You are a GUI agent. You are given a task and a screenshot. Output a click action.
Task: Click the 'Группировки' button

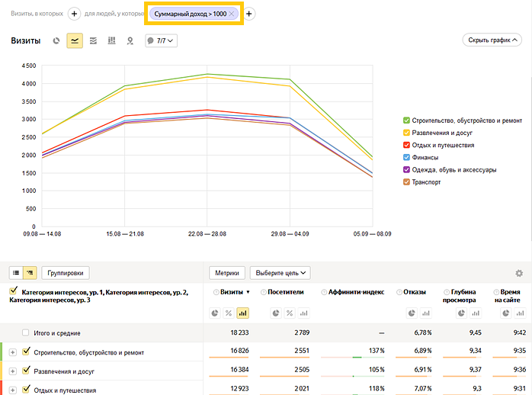[x=67, y=273]
